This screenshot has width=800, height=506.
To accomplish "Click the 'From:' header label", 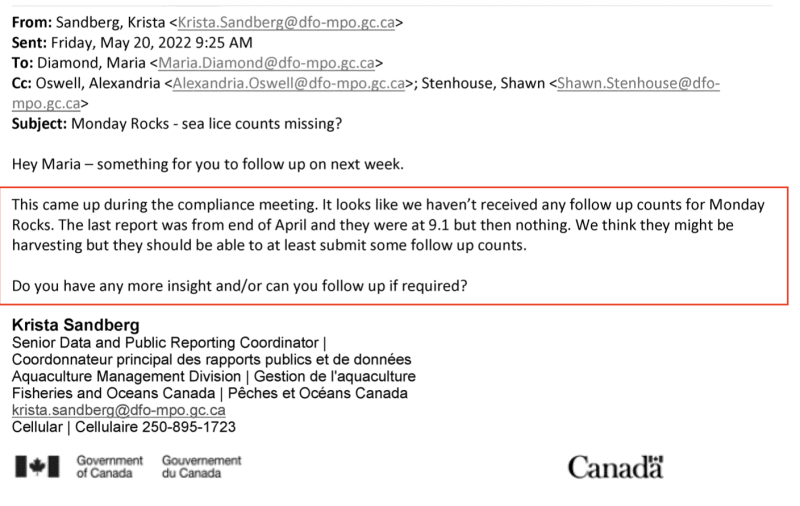I will (31, 20).
